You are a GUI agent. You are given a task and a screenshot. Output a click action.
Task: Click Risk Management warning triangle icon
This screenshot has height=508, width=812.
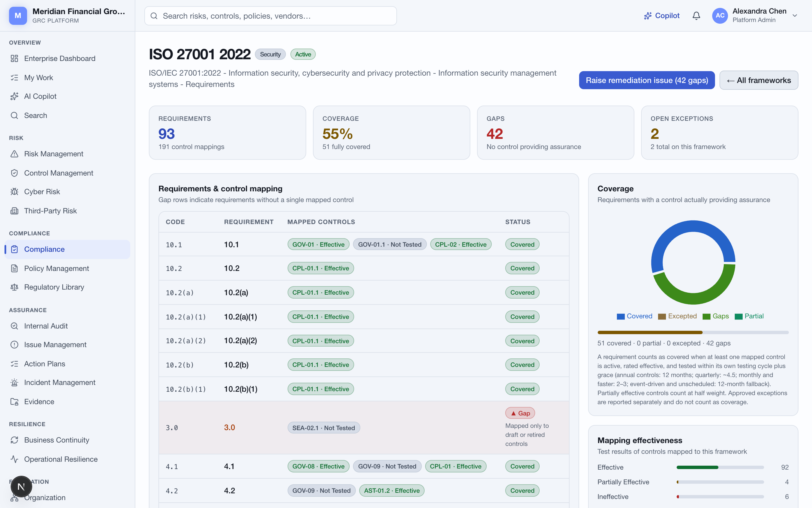point(14,154)
